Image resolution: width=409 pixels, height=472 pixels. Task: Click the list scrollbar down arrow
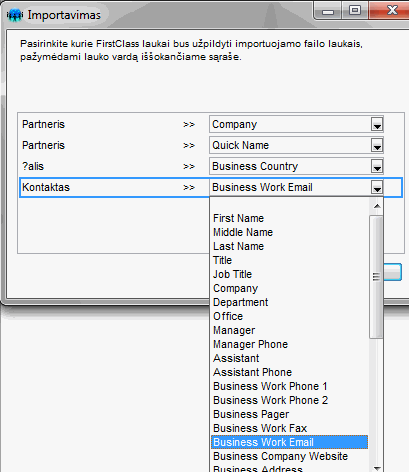tap(377, 468)
